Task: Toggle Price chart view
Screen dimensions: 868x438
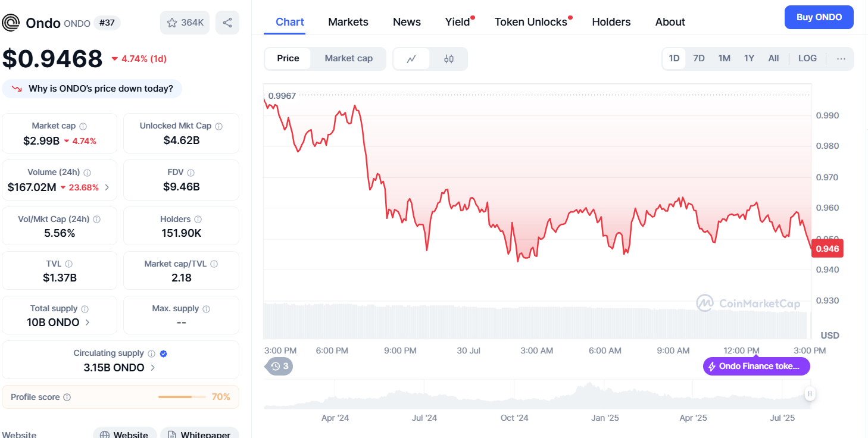Action: pos(288,58)
